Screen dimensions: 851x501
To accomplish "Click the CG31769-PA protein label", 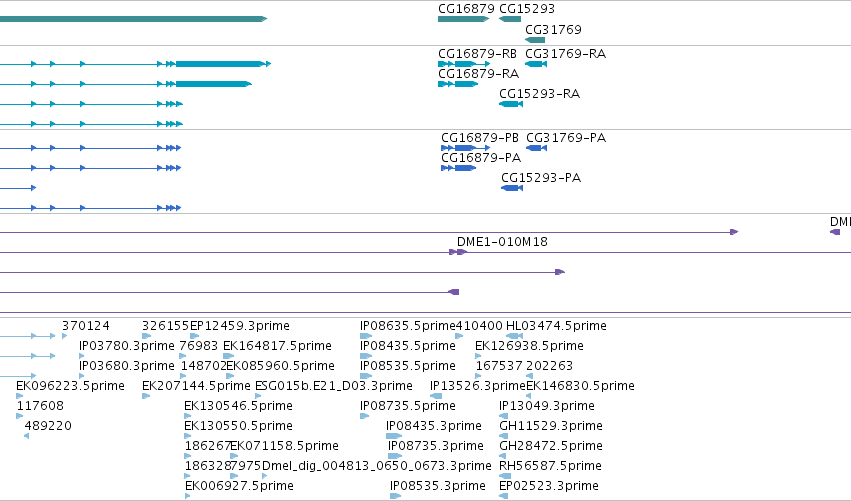I will click(566, 138).
